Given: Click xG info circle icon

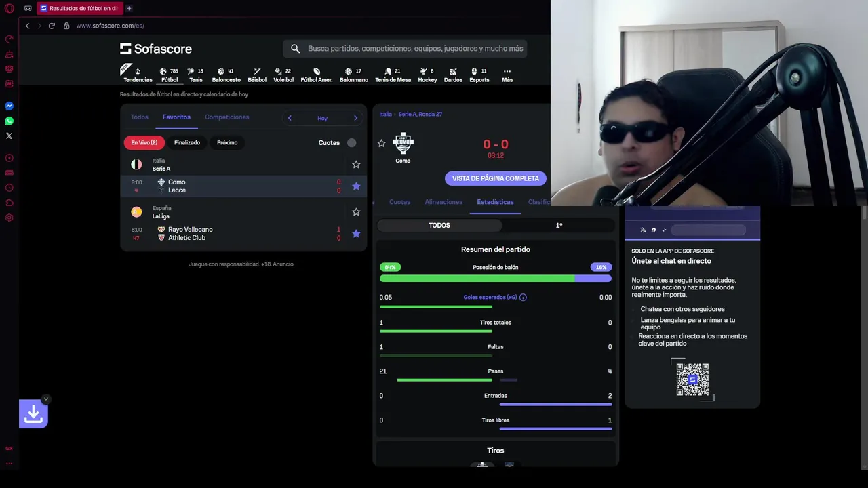Looking at the screenshot, I should pyautogui.click(x=523, y=298).
